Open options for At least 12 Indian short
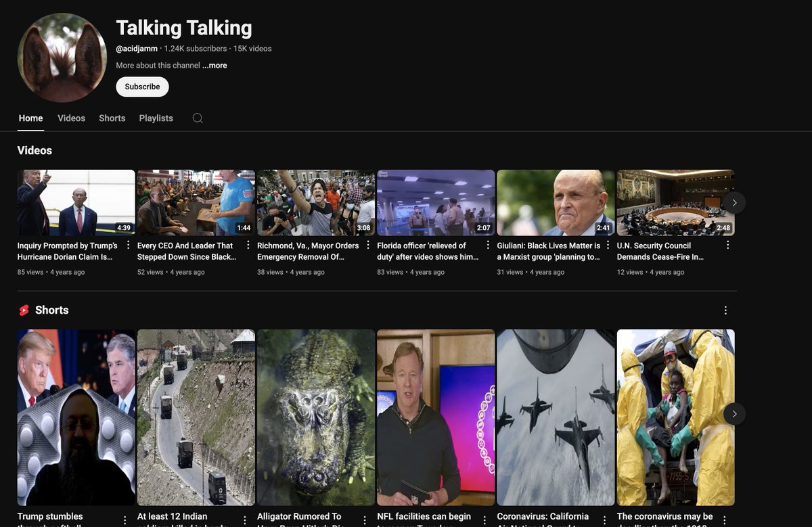This screenshot has width=812, height=527. coord(245,520)
